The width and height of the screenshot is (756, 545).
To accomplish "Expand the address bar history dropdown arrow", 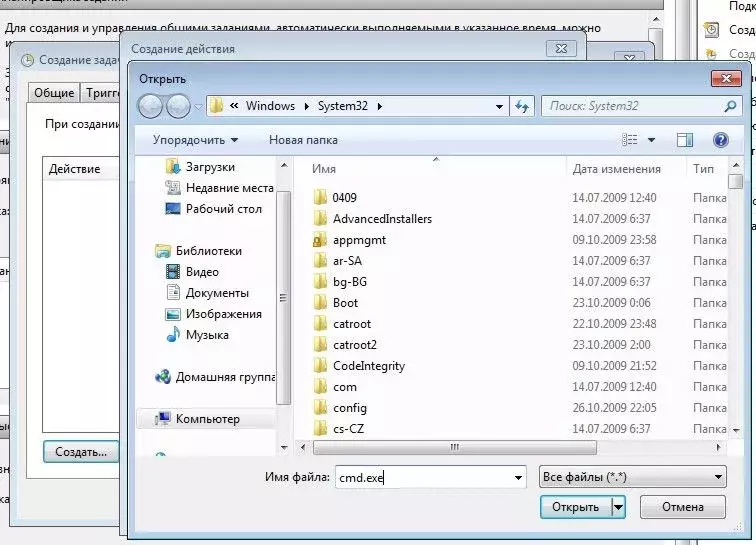I will (500, 107).
